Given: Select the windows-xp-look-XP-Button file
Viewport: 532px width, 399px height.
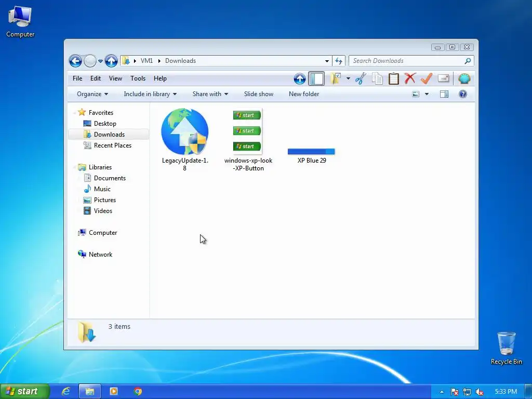Looking at the screenshot, I should 248,139.
